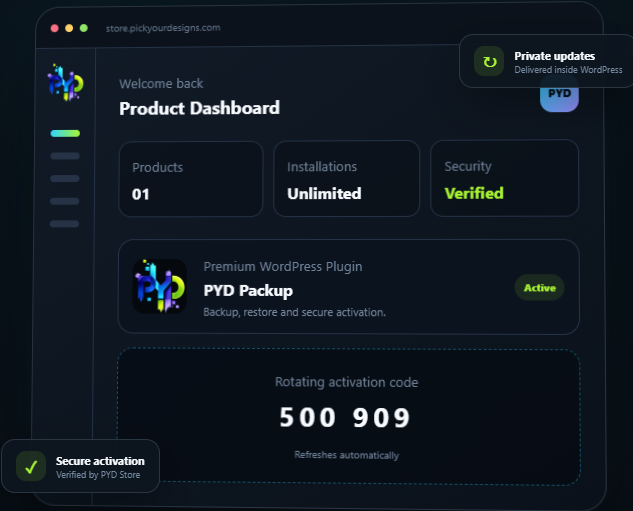The height and width of the screenshot is (511, 633).
Task: Click the PYD Packup plugin logo thumbnail
Action: point(160,286)
